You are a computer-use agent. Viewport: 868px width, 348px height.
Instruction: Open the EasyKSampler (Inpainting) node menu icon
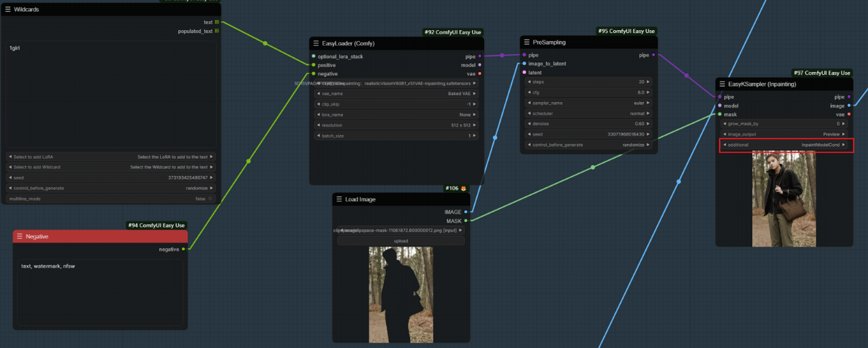click(x=722, y=84)
